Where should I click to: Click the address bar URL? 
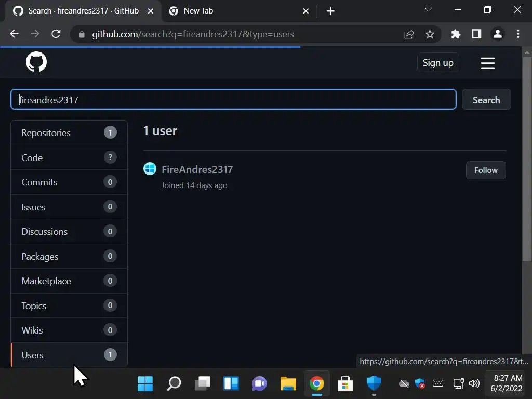click(193, 34)
